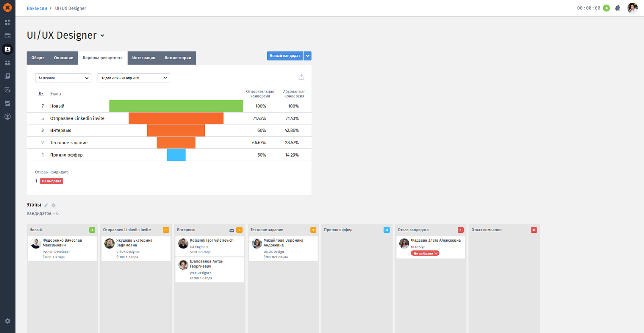Open the dashboard icon in sidebar
Image resolution: width=644 pixels, height=333 pixels.
pyautogui.click(x=7, y=22)
